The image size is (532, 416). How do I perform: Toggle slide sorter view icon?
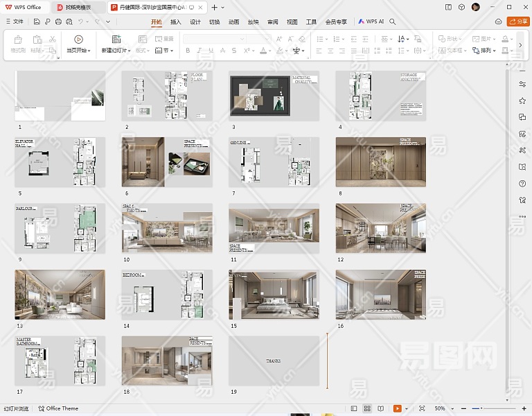point(367,408)
